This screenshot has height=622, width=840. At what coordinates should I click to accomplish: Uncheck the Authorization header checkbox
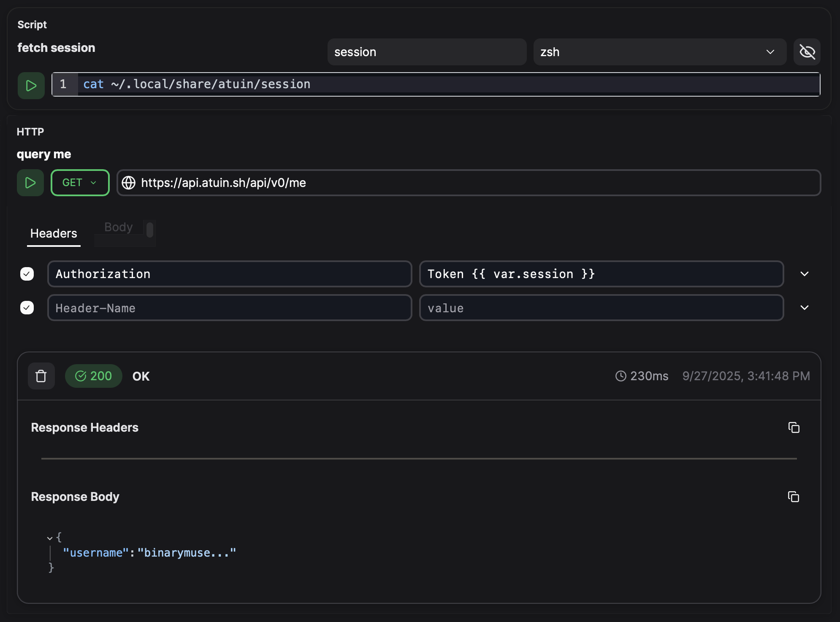coord(27,274)
